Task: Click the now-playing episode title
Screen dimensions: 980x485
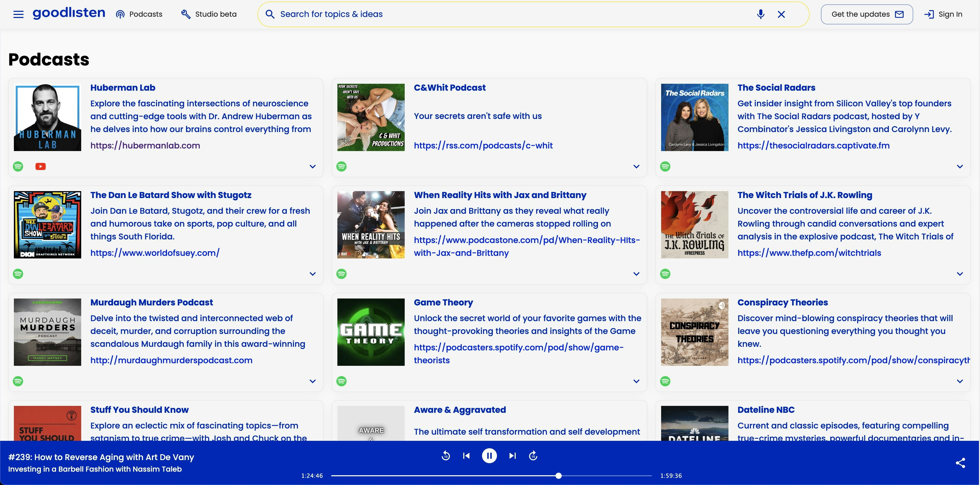Action: (101, 457)
